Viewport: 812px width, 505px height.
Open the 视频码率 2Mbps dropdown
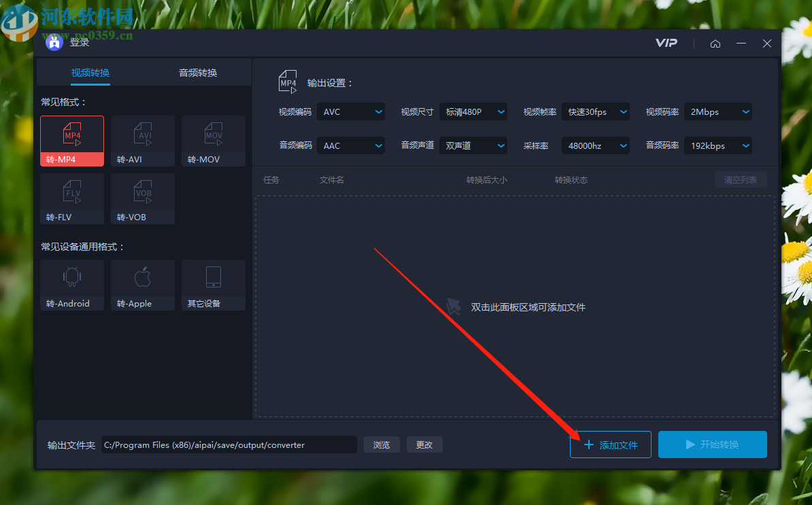[717, 111]
